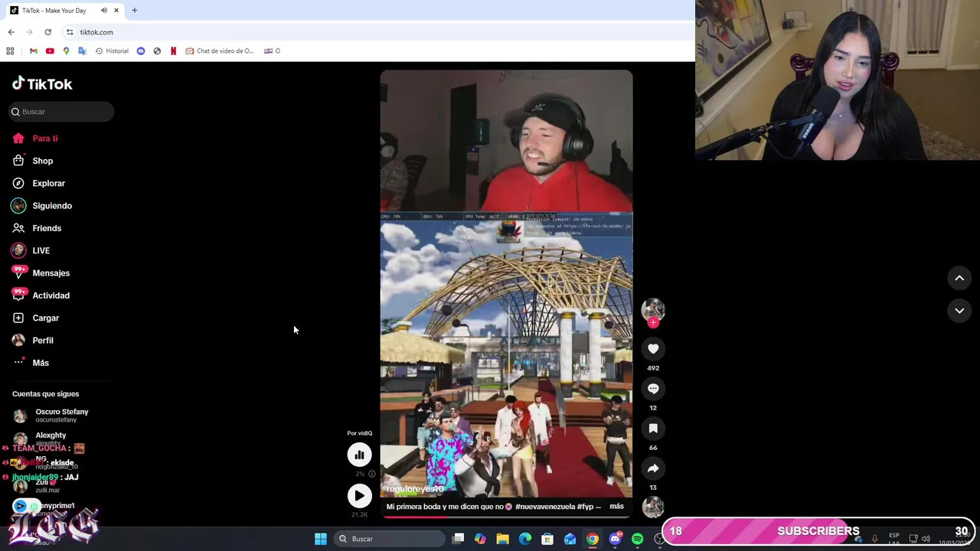
Task: Open site information icon in address bar
Action: click(70, 32)
